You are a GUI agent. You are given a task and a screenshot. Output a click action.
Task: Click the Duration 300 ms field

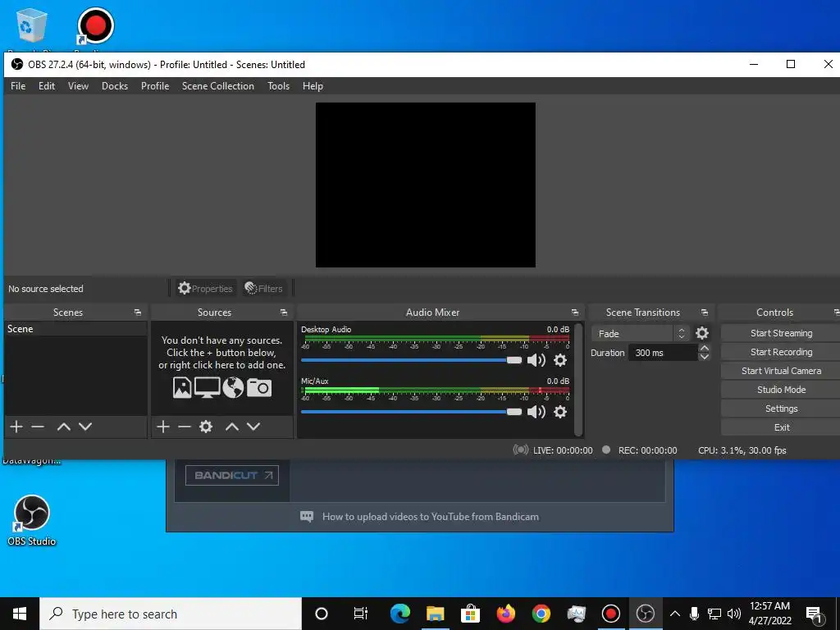coord(663,353)
